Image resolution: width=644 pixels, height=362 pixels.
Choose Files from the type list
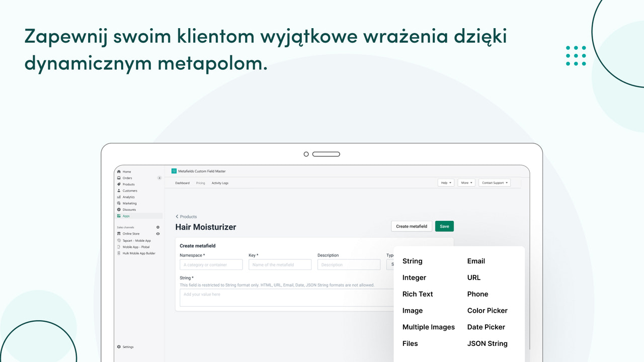click(x=410, y=344)
